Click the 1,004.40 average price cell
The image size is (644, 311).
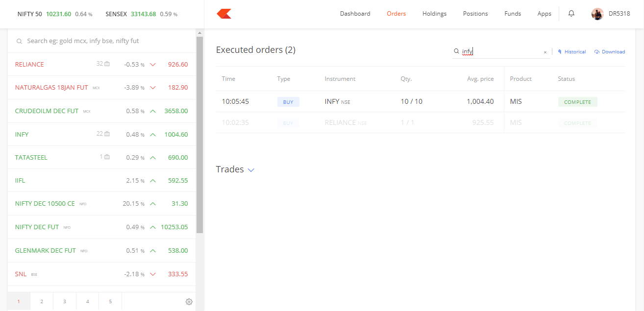(480, 102)
